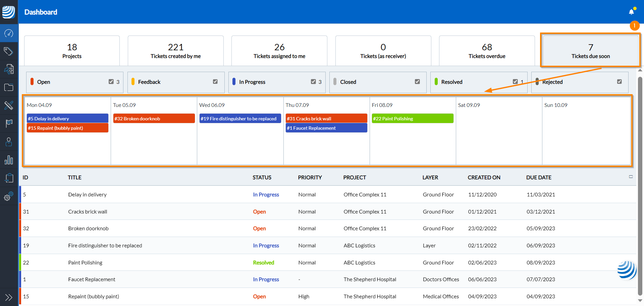The width and height of the screenshot is (644, 306).
Task: Open the tickets tag icon in sidebar
Action: (9, 51)
